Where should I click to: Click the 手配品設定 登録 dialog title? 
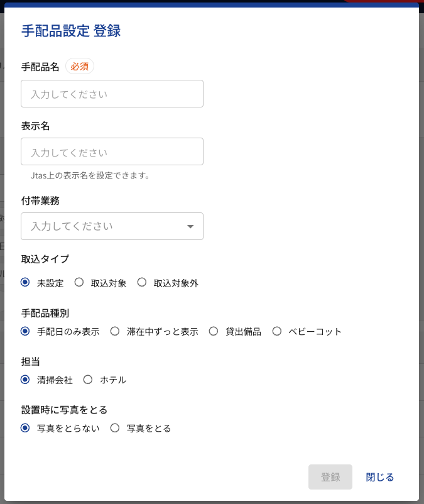click(x=71, y=31)
